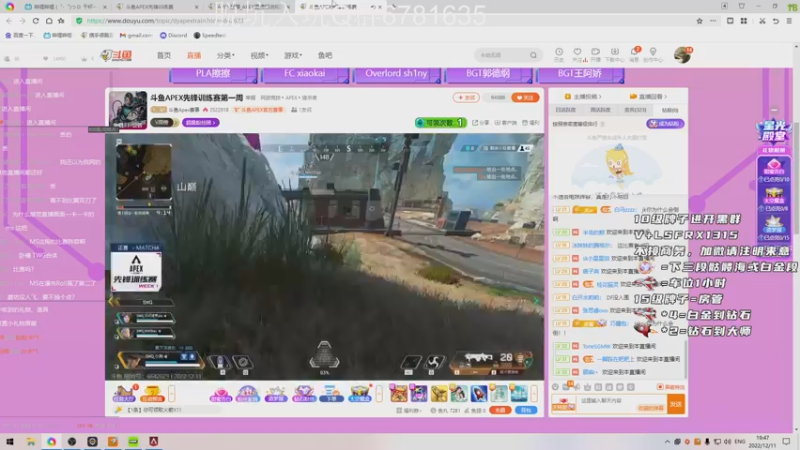The image size is (800, 450).
Task: Open 直播回看 link in chat panel
Action: 649,96
